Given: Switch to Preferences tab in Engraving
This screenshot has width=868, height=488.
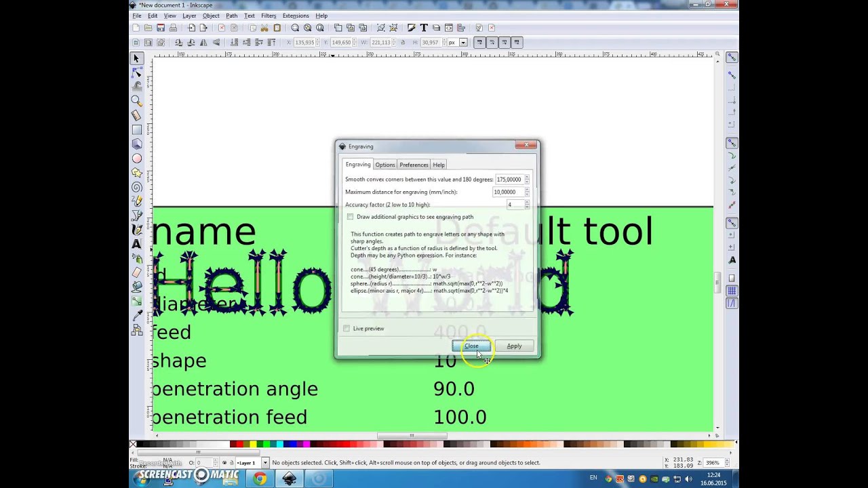Looking at the screenshot, I should (414, 165).
